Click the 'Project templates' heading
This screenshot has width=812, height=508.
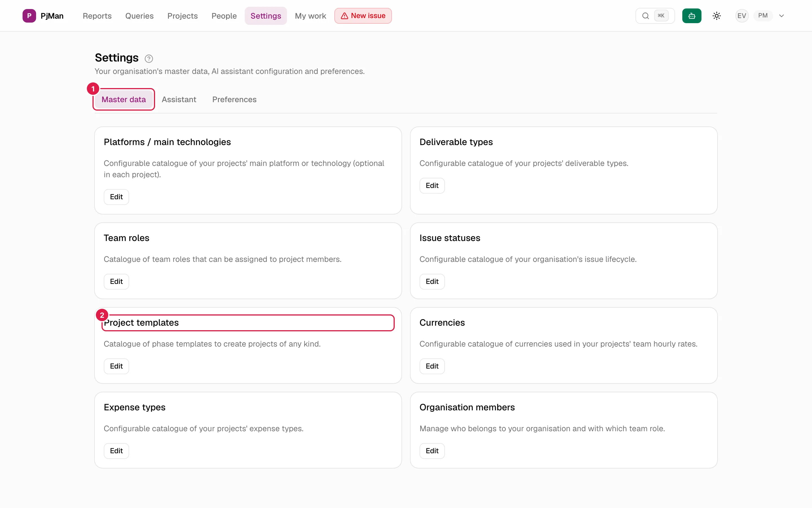[141, 323]
